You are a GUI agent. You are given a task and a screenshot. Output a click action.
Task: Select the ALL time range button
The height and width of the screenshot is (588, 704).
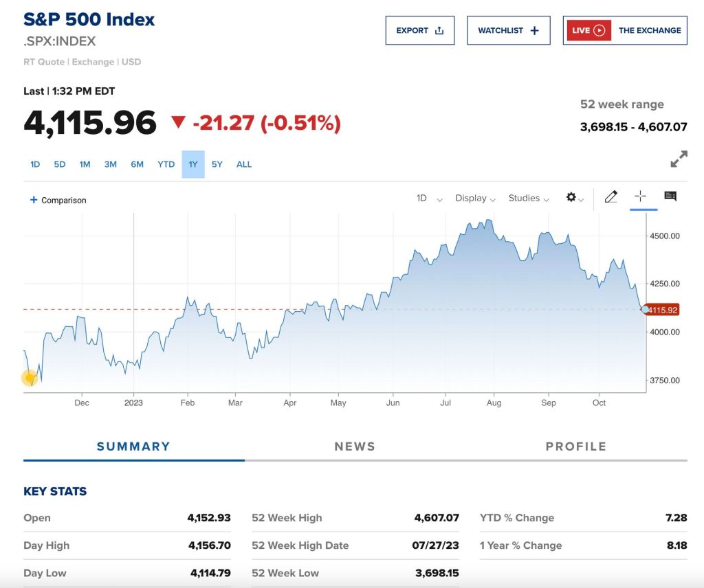[x=244, y=164]
